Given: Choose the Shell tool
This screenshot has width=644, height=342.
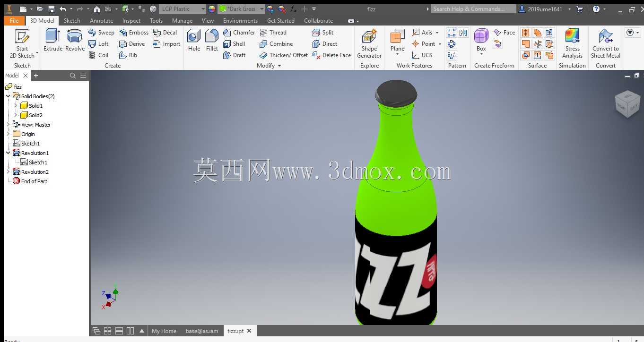Looking at the screenshot, I should point(234,44).
